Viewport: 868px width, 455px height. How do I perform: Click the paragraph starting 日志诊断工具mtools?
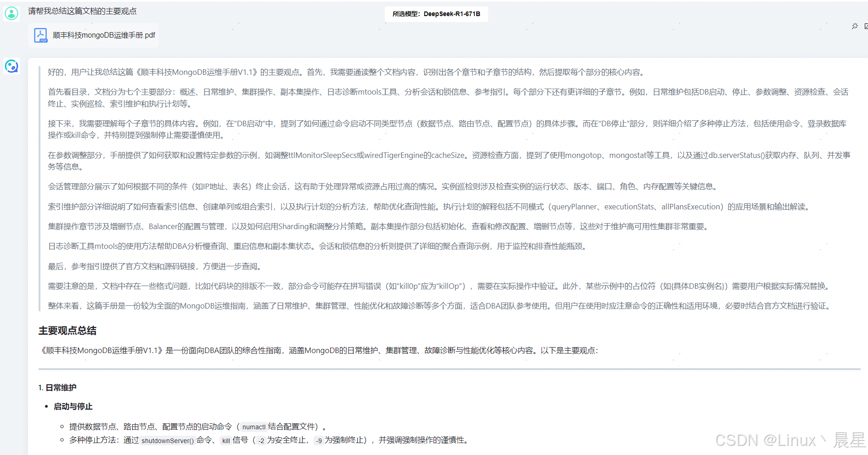point(318,246)
